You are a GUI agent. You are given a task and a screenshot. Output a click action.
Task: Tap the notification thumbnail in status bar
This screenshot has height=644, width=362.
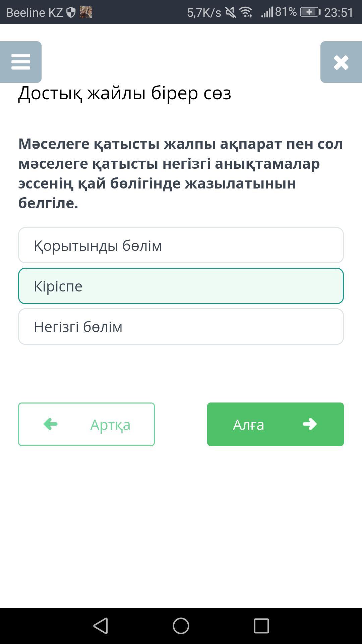click(x=86, y=12)
